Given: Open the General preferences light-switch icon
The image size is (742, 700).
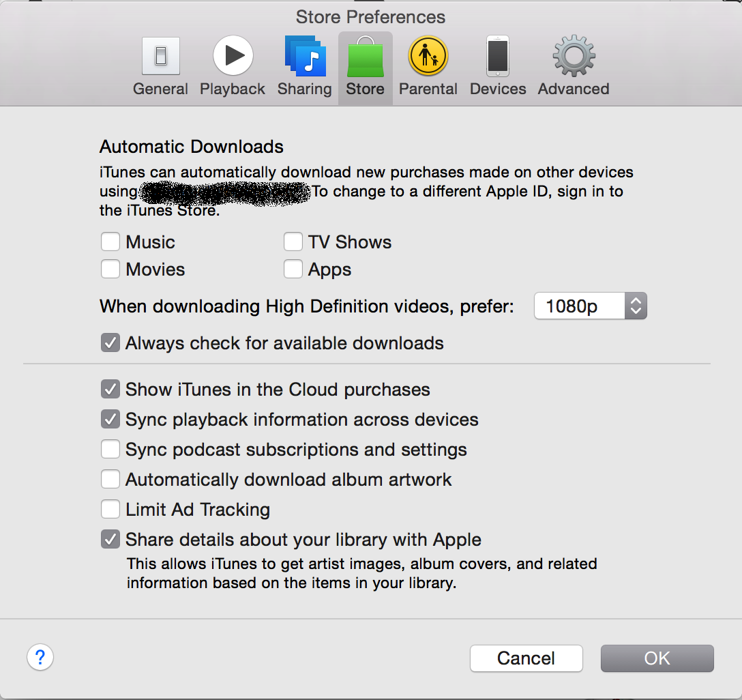Looking at the screenshot, I should [160, 57].
